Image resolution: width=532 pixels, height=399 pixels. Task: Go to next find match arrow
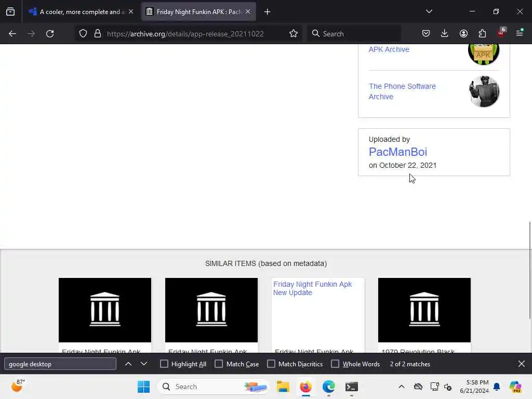[x=144, y=364]
